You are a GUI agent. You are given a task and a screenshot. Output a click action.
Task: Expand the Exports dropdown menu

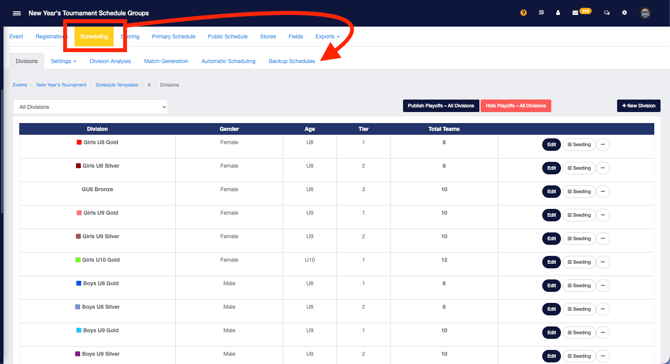[327, 36]
